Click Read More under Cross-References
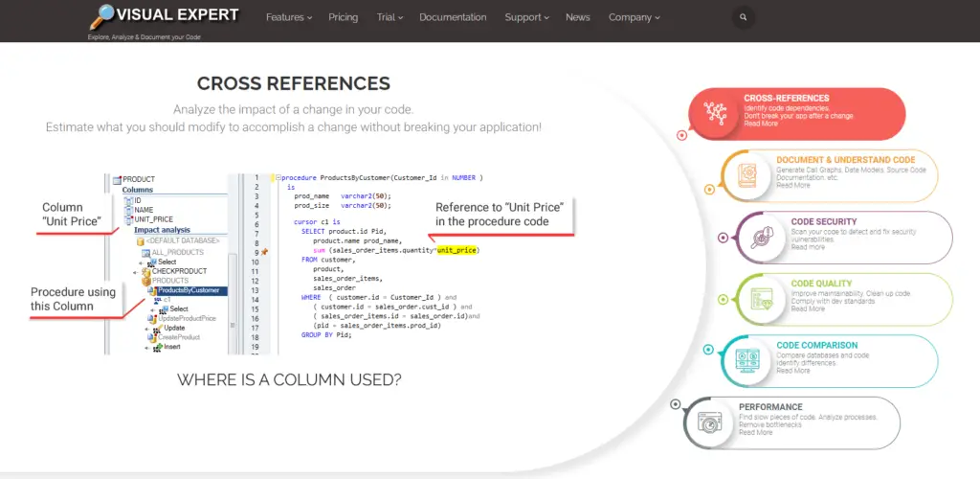The width and height of the screenshot is (980, 479). pos(761,124)
